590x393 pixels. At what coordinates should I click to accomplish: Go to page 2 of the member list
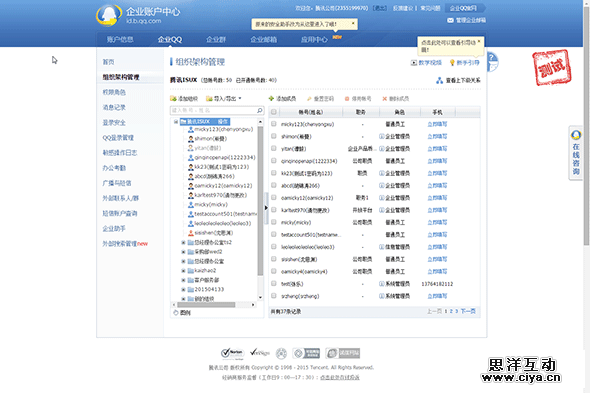click(x=451, y=311)
